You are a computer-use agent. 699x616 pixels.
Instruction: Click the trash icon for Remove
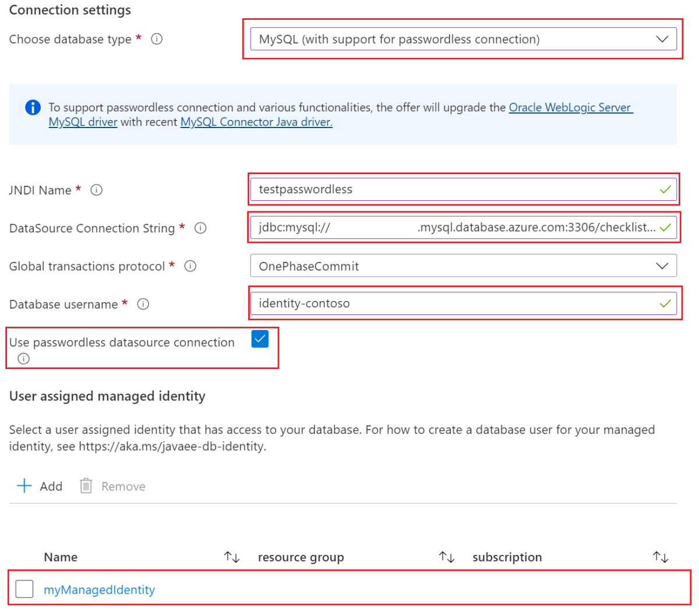click(86, 486)
